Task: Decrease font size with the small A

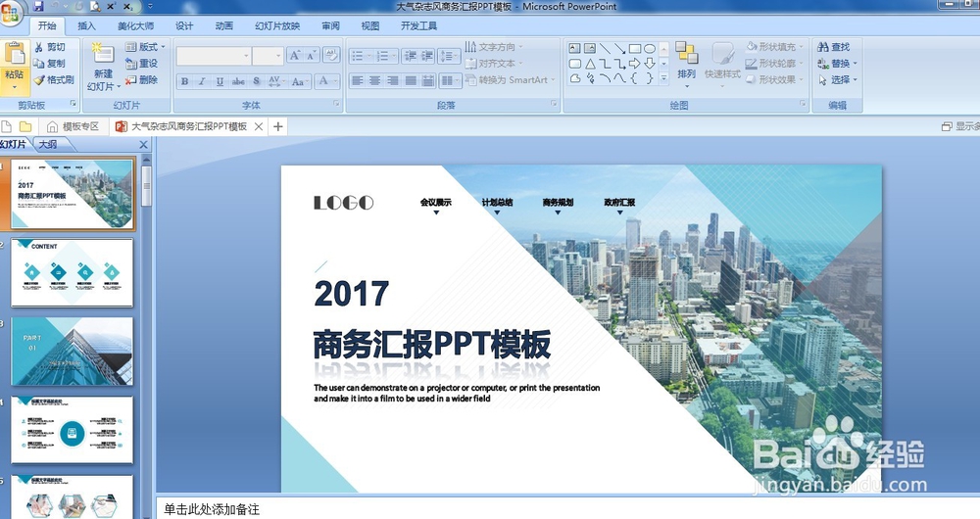Action: pos(312,55)
